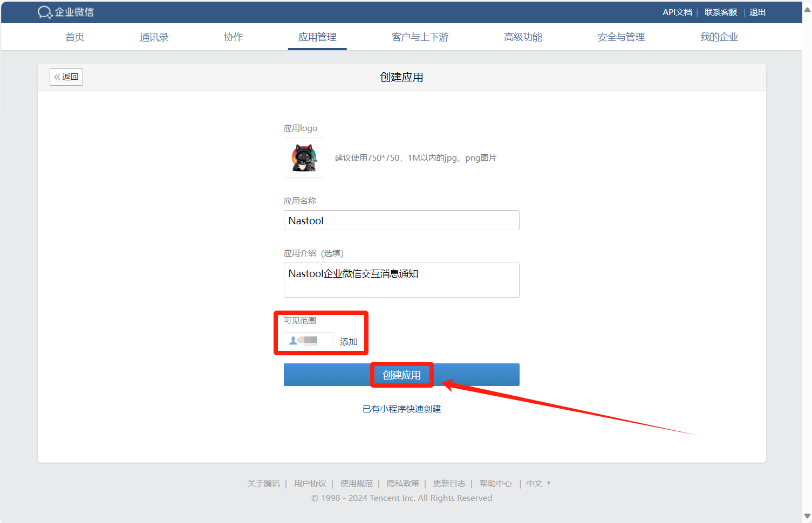Click 添加 to add visible members
The width and height of the screenshot is (812, 523).
point(349,342)
